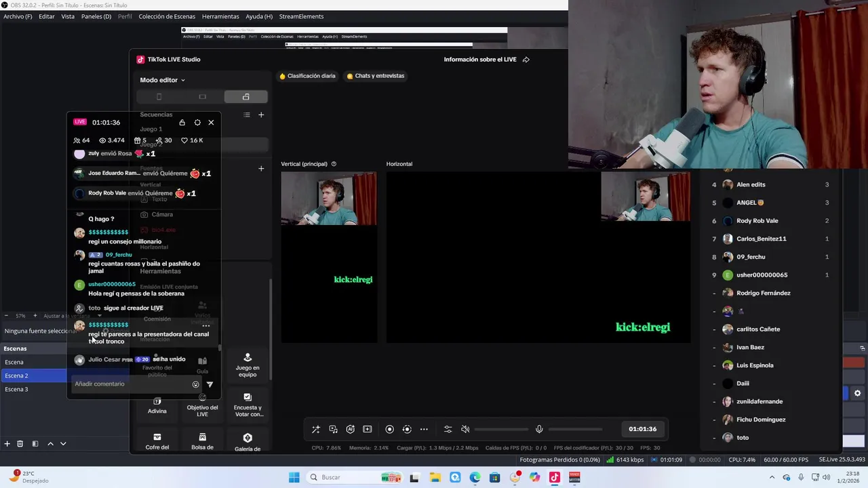Open the Objetivo del LIVE tool
Image resolution: width=868 pixels, height=488 pixels.
click(x=202, y=406)
